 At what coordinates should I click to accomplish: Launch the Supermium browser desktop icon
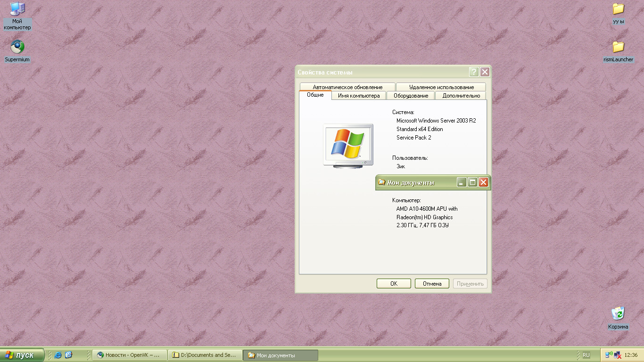(x=17, y=51)
